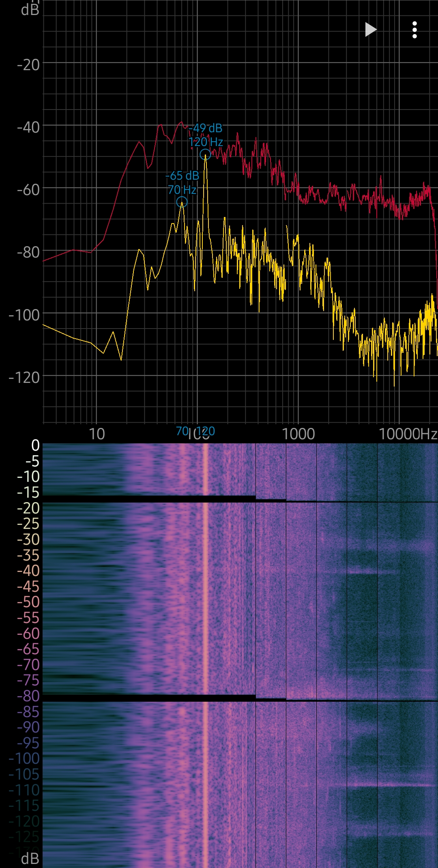Tap the -60 dB level axis label
The width and height of the screenshot is (438, 868).
(28, 190)
